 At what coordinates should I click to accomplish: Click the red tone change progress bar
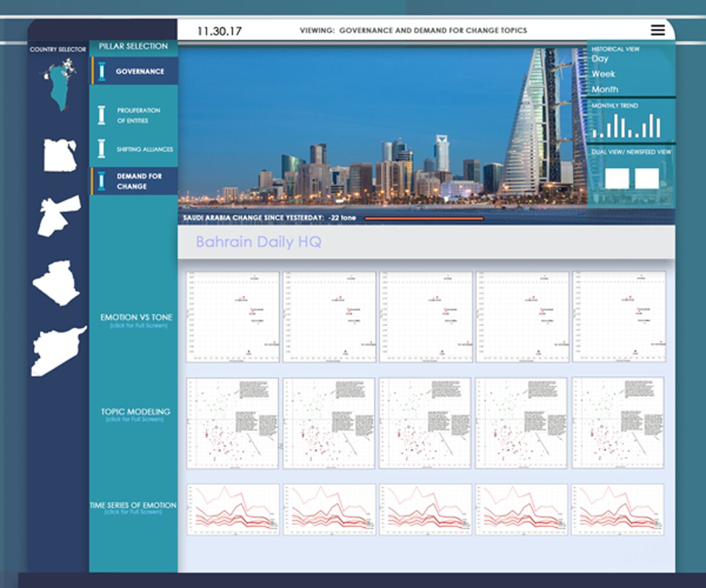point(424,218)
